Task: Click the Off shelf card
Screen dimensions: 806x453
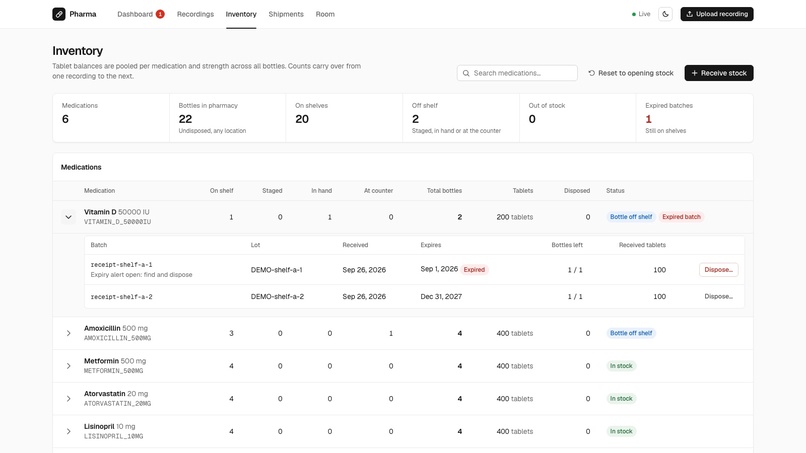Action: tap(461, 118)
